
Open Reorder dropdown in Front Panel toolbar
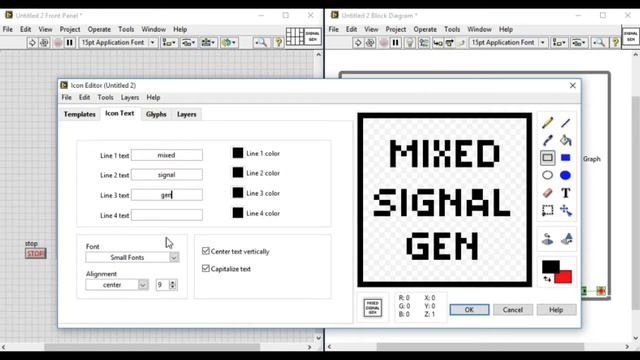point(229,42)
